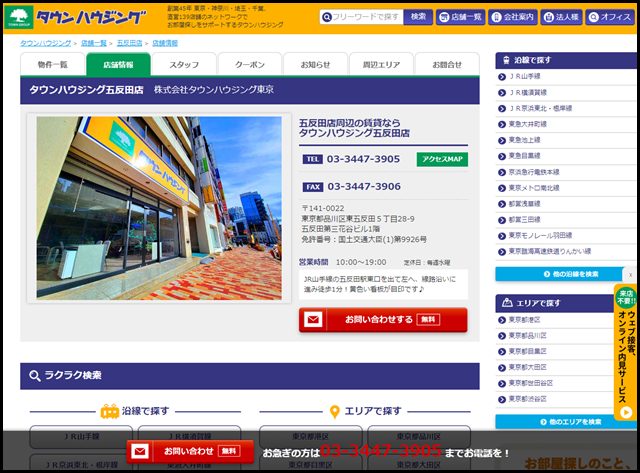
Task: Click the 東急大井町線 sidebar arrow icon
Action: click(502, 124)
